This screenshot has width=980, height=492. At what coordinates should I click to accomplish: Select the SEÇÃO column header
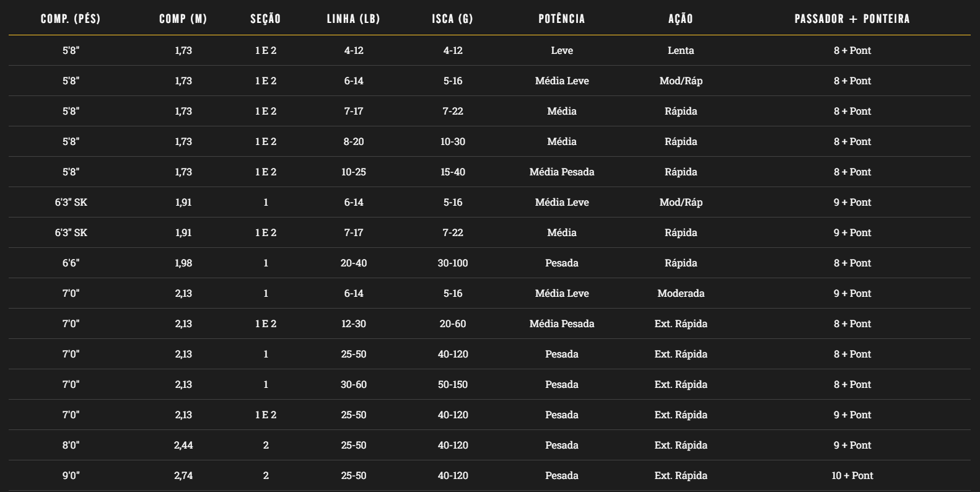(x=266, y=19)
